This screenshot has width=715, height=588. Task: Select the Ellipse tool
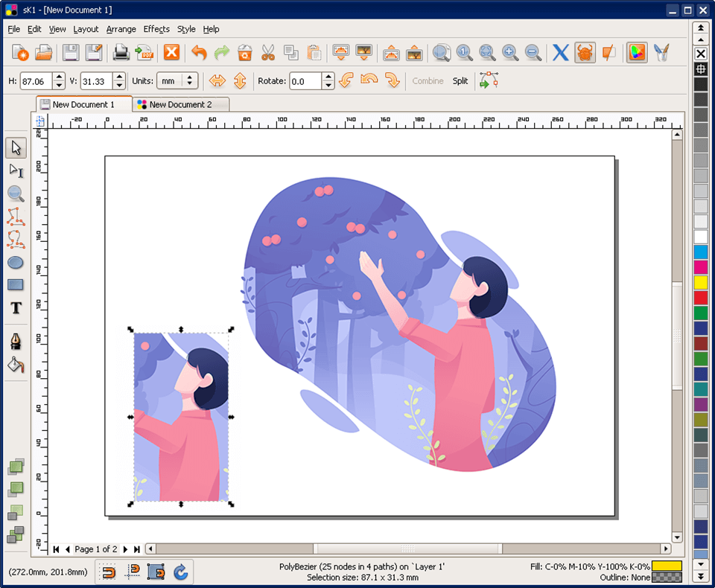(x=16, y=262)
